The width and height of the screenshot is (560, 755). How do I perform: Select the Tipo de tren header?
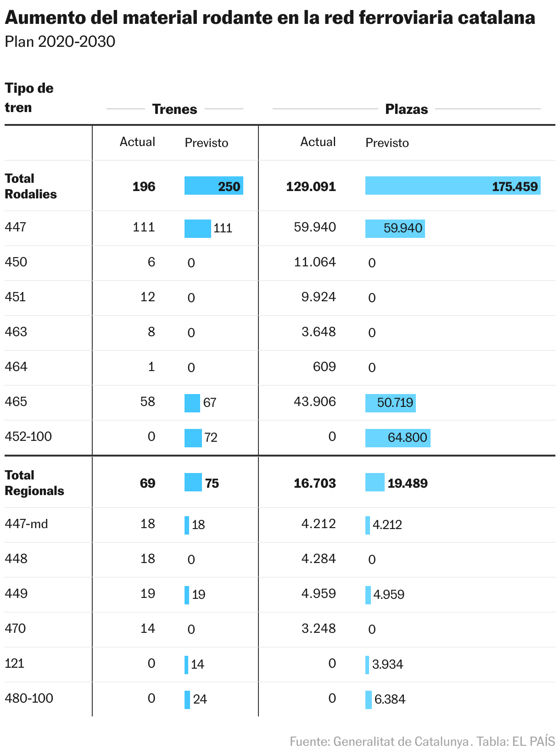(29, 98)
